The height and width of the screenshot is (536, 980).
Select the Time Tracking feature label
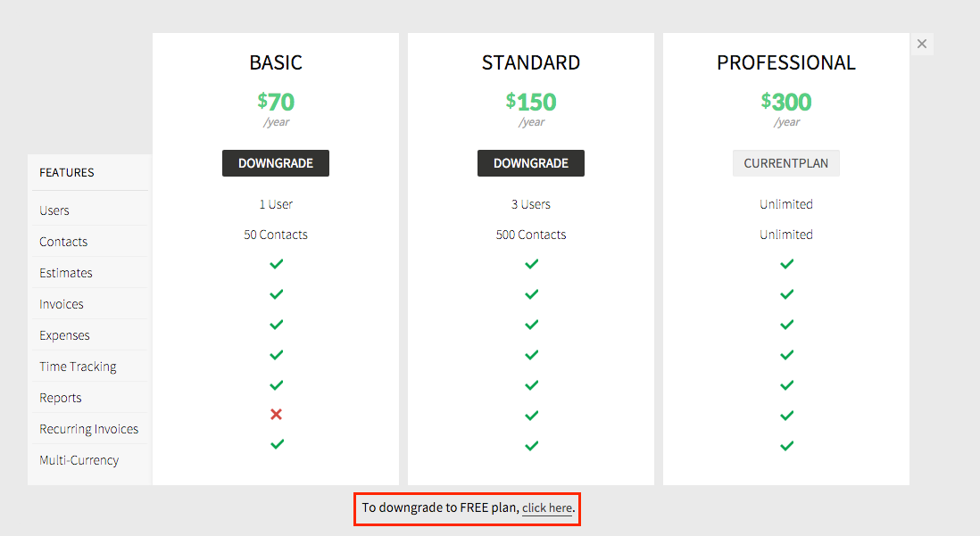(79, 367)
